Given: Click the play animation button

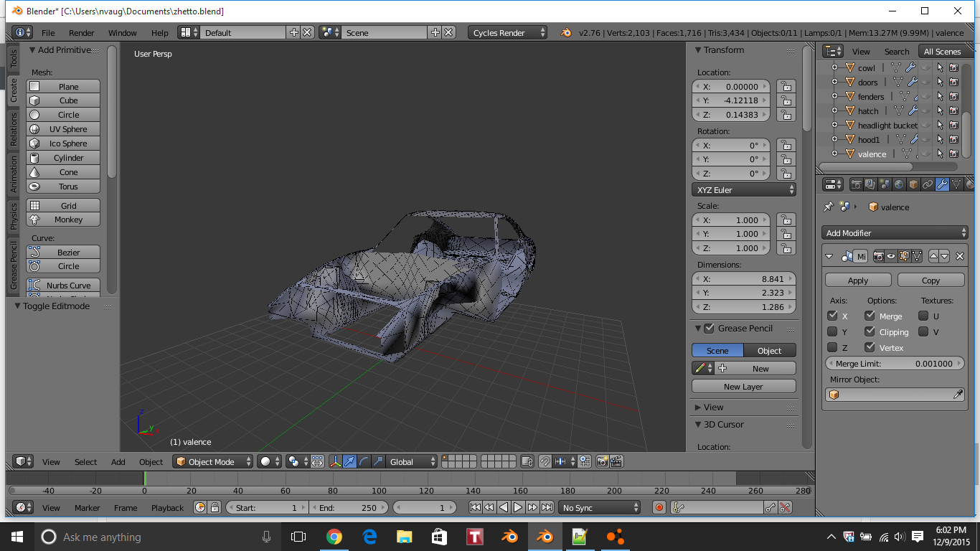Looking at the screenshot, I should (517, 508).
